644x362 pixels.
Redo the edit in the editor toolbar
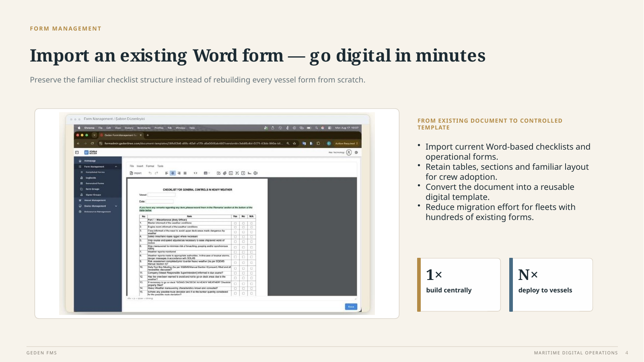coord(156,173)
